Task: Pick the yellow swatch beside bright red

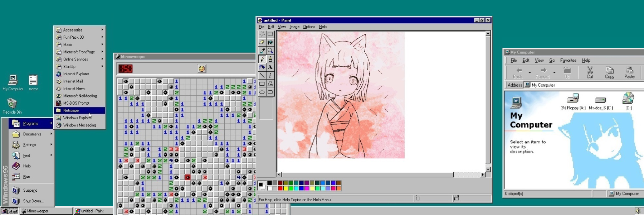Action: tap(286, 188)
